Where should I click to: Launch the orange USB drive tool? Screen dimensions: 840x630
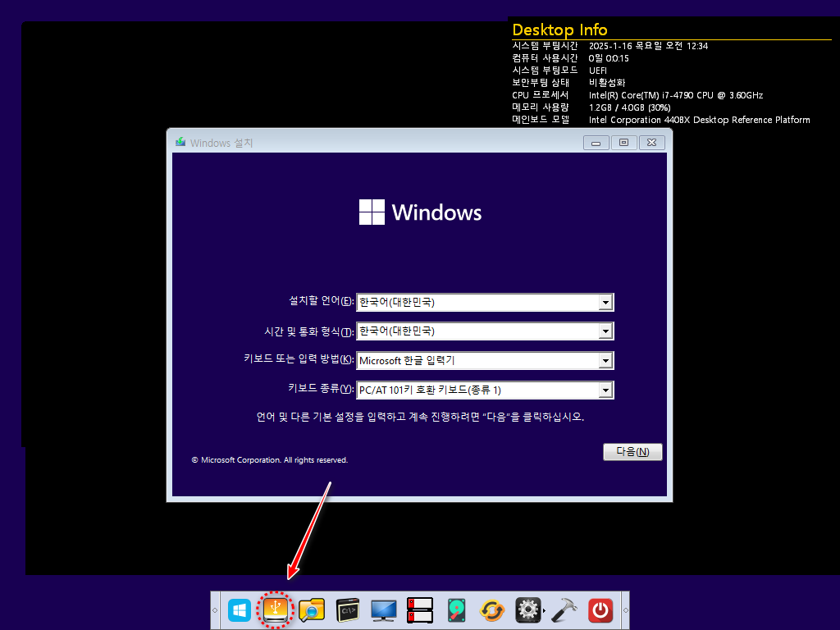276,610
